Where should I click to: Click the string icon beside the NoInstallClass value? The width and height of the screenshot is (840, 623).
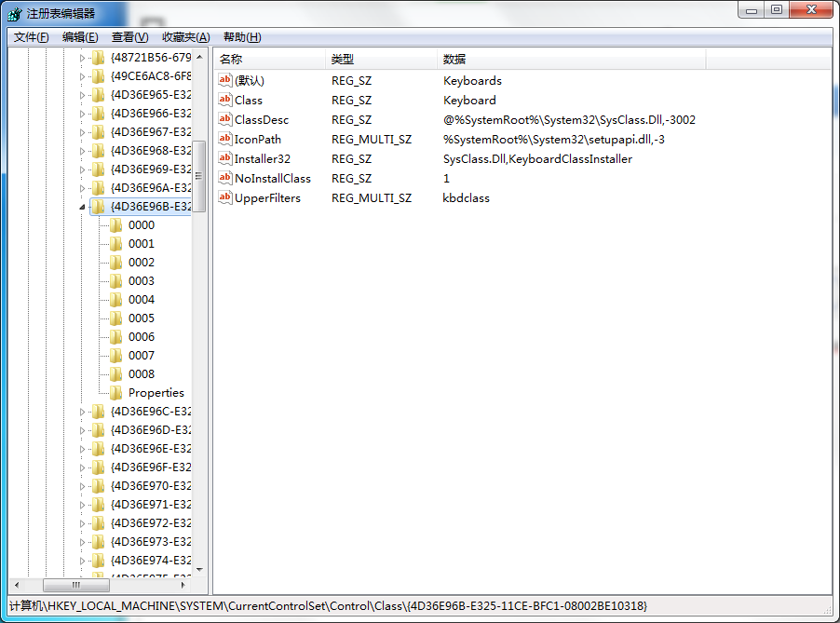[x=224, y=178]
